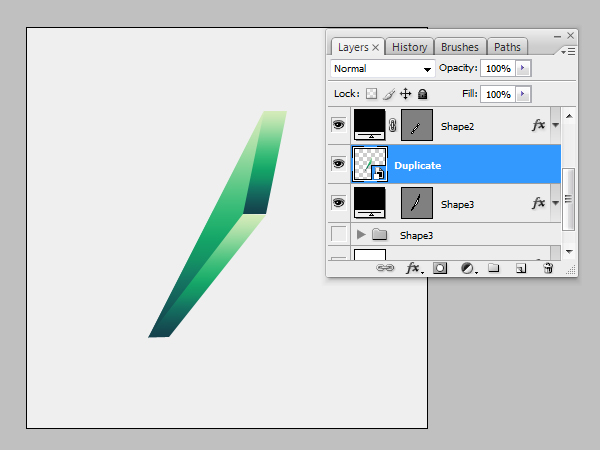Click layers list scroll down arrow

569,251
